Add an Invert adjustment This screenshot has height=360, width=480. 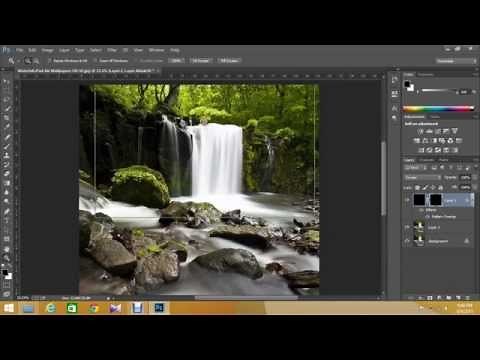tap(421, 150)
